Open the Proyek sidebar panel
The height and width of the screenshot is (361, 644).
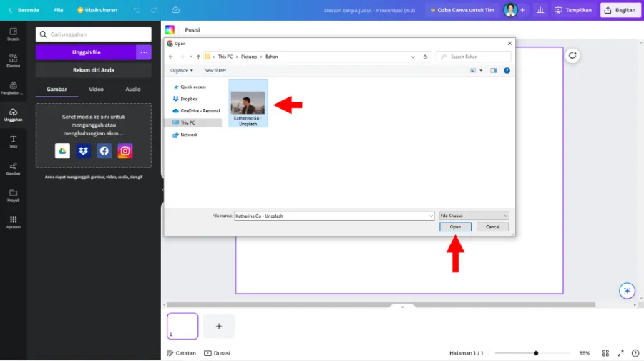13,196
